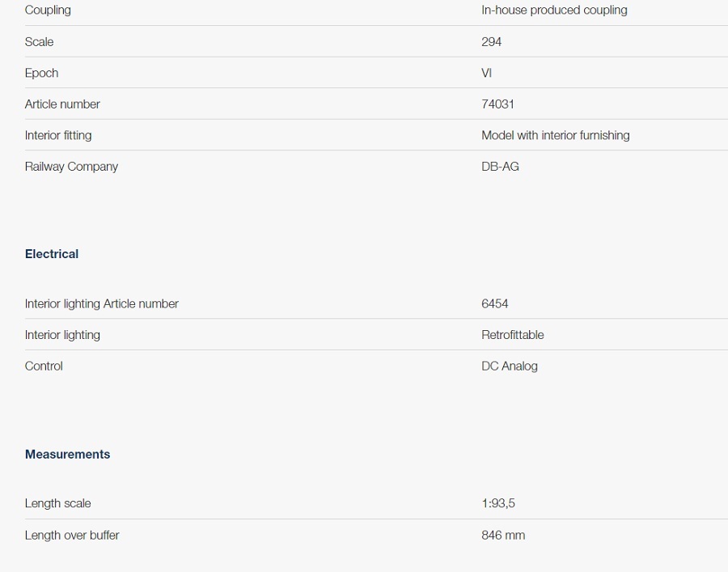Select the 1:93,5 length scale value
This screenshot has height=572, width=728.
coord(497,503)
